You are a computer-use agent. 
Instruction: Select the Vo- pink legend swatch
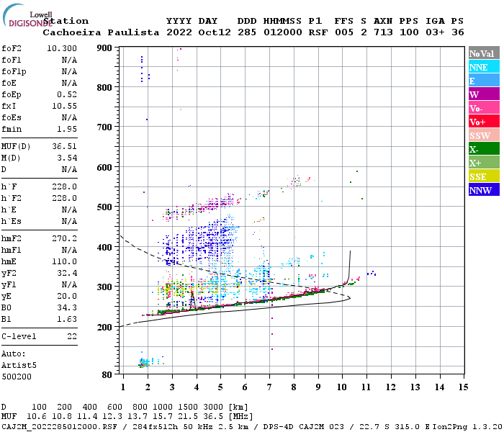[x=484, y=108]
